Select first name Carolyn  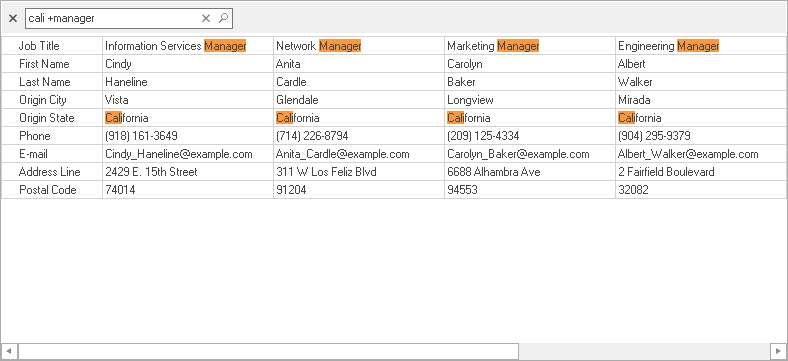pyautogui.click(x=530, y=64)
